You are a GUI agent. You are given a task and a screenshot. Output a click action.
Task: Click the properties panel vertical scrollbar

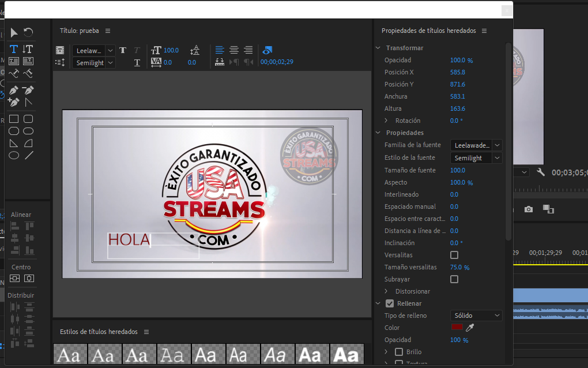pos(508,142)
